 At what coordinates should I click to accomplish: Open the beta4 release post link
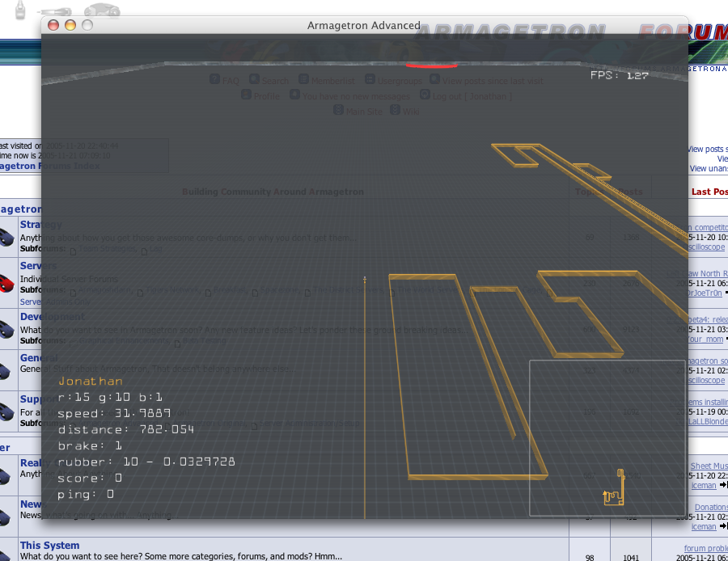coord(708,319)
